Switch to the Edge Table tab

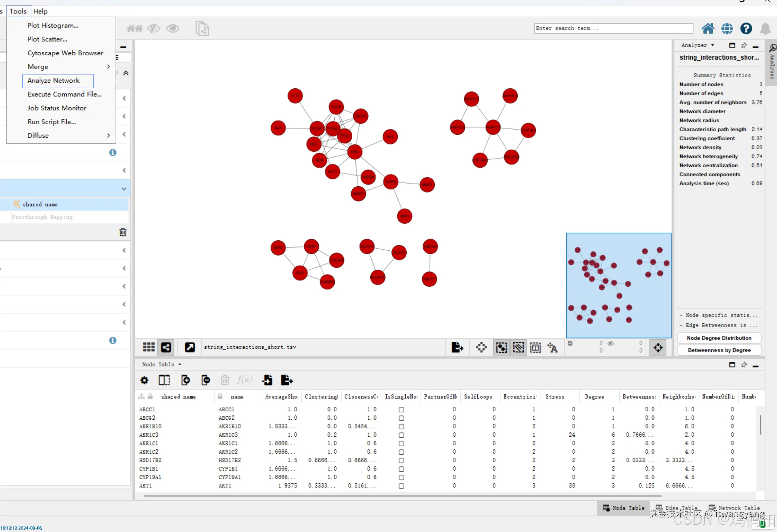tap(677, 508)
